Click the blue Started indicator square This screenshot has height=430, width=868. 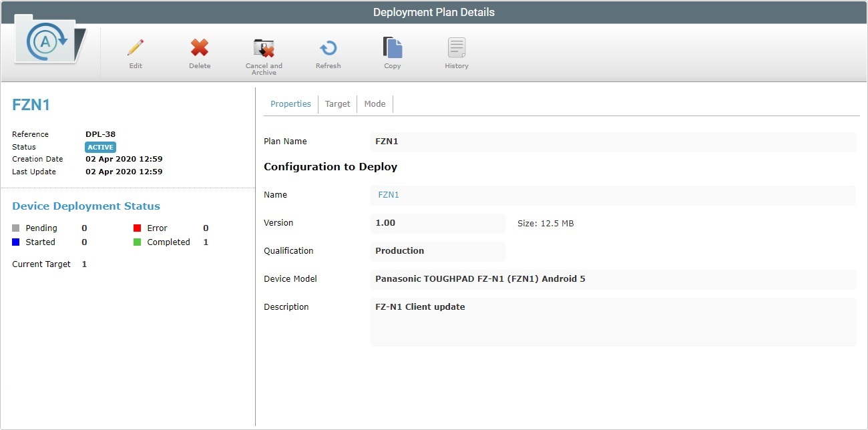coord(15,242)
